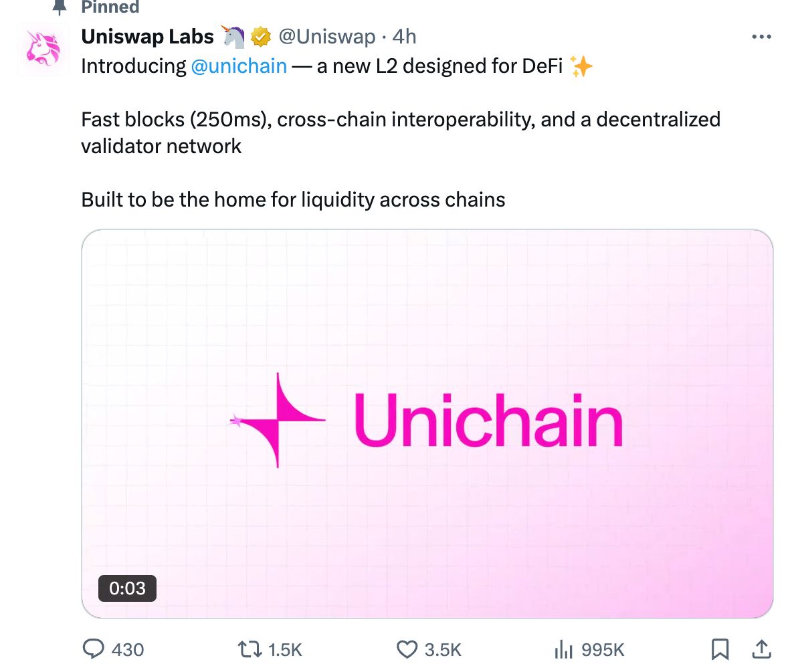View analytics for this tweet
The height and width of the screenshot is (672, 790).
(x=564, y=649)
